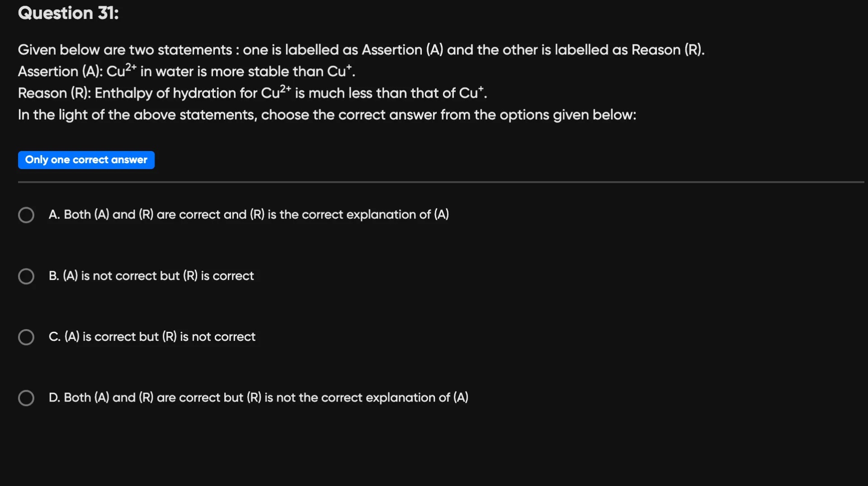Click option D answer text

[258, 398]
